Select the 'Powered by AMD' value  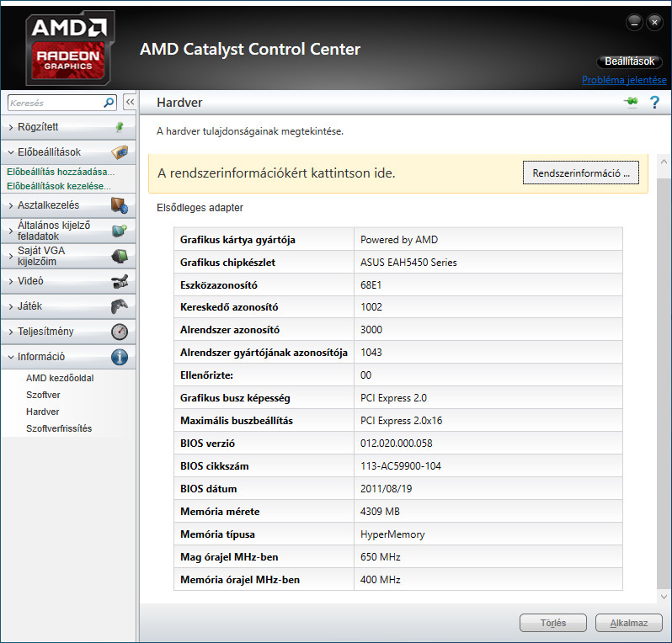[x=399, y=240]
